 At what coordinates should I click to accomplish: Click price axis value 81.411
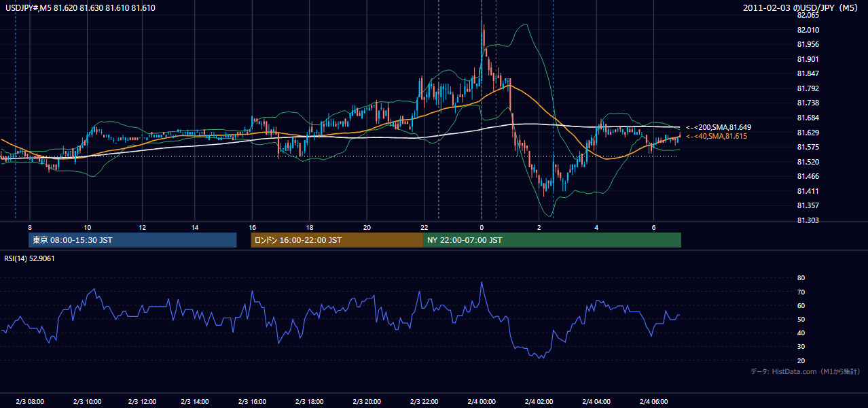(808, 191)
